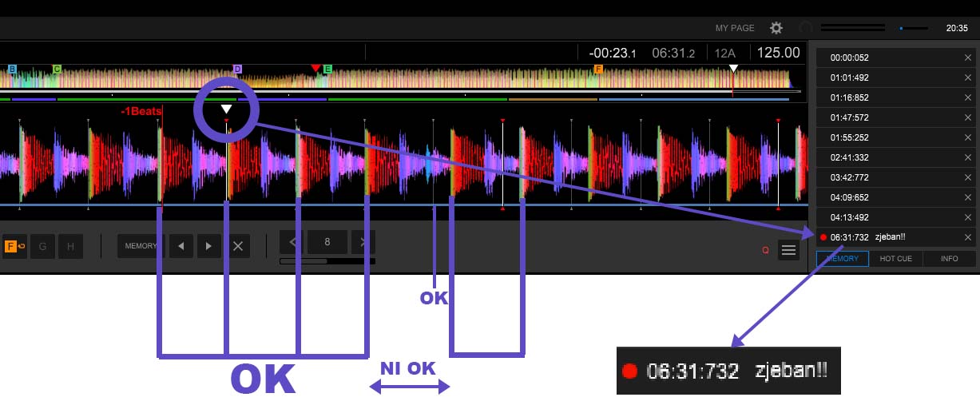
Task: Go to next memory cue arrow
Action: tap(208, 246)
